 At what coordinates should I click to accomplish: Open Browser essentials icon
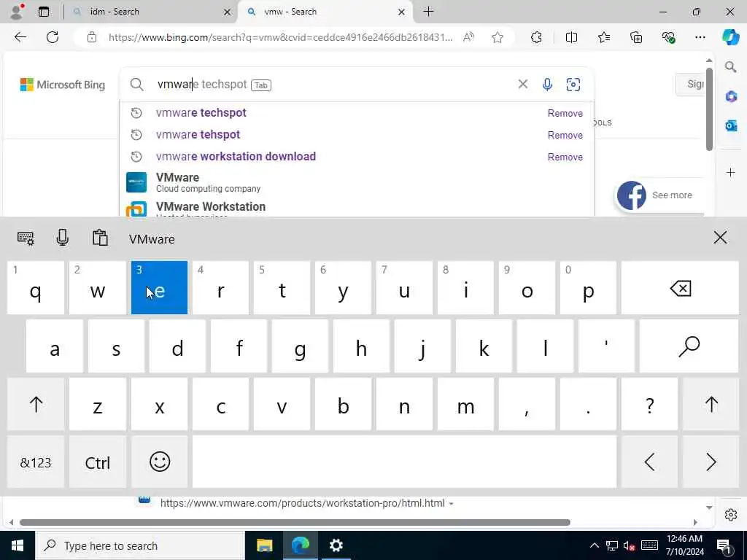(x=668, y=37)
